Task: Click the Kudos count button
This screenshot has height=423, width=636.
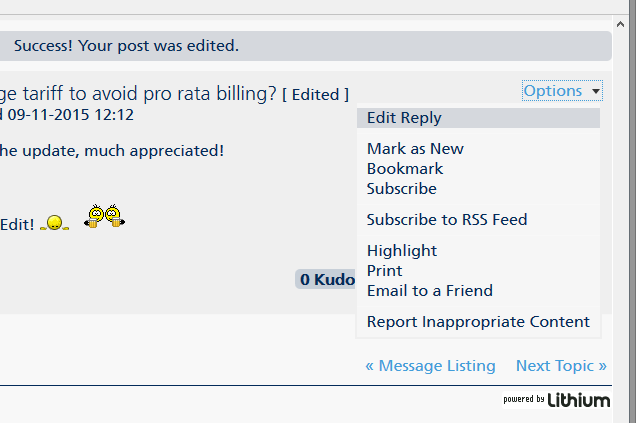Action: coord(326,280)
